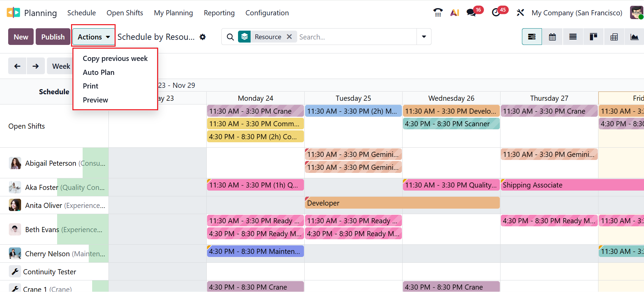Switch to the calendar view
Image resolution: width=644 pixels, height=292 pixels.
click(552, 37)
